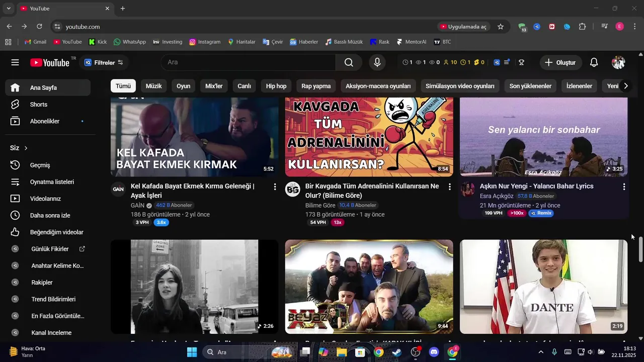The width and height of the screenshot is (644, 362).
Task: Select the Tümü filter chip
Action: [x=123, y=86]
